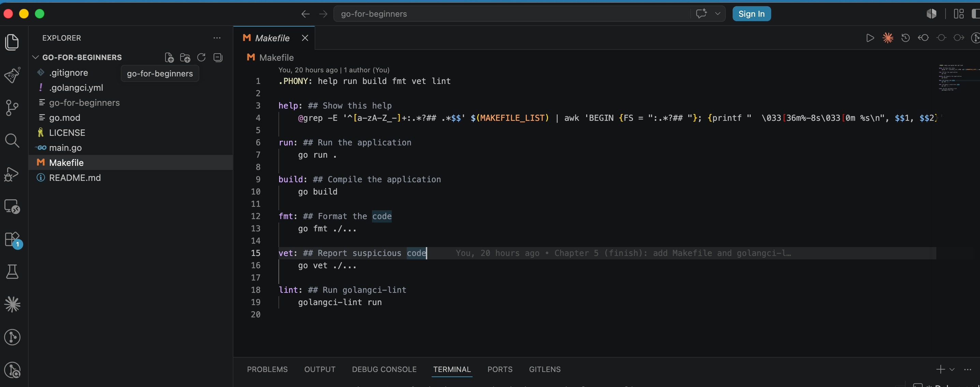The width and height of the screenshot is (980, 387).
Task: Run the Makefile with play button
Action: point(870,38)
